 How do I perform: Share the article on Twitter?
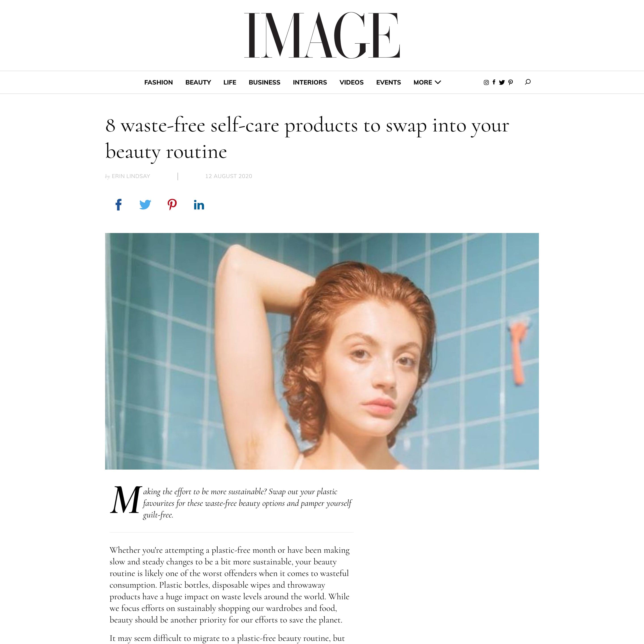pos(145,205)
